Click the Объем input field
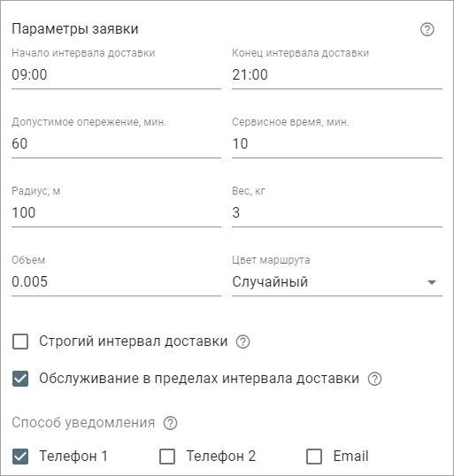 pyautogui.click(x=116, y=281)
